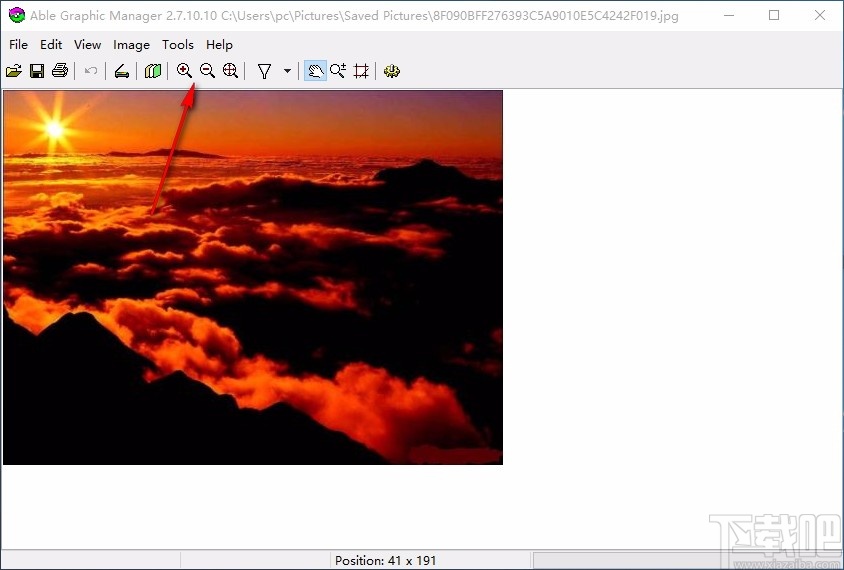Open the Help menu
The image size is (844, 570).
(x=220, y=45)
